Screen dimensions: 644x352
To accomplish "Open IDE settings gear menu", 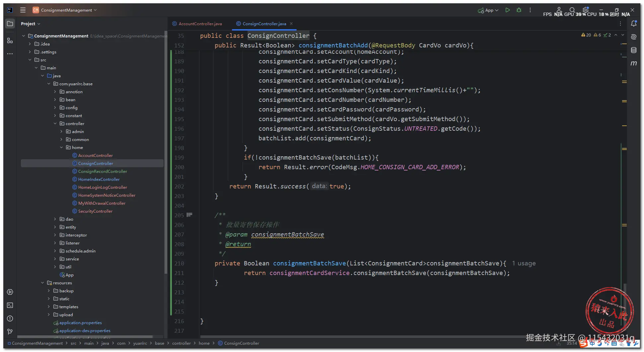I will pos(586,10).
